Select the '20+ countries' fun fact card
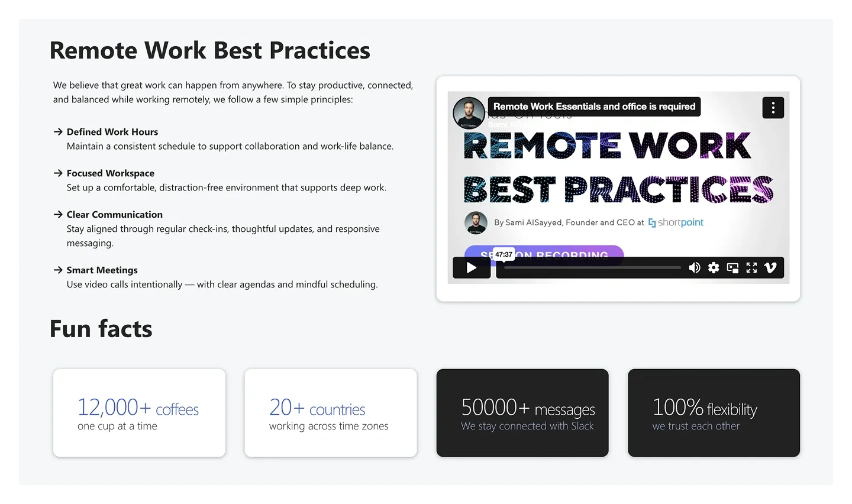This screenshot has width=852, height=504. (x=331, y=413)
